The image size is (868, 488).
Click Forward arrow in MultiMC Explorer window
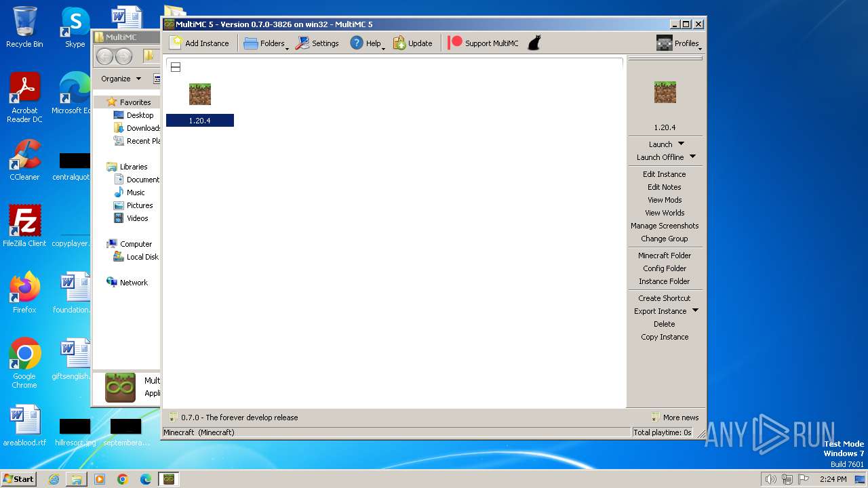pos(123,56)
